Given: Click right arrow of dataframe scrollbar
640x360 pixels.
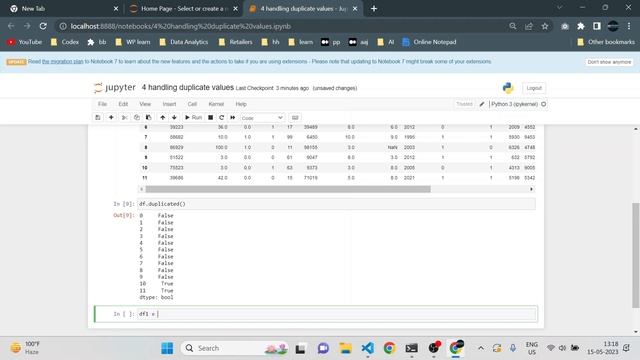Looking at the screenshot, I should 531,189.
